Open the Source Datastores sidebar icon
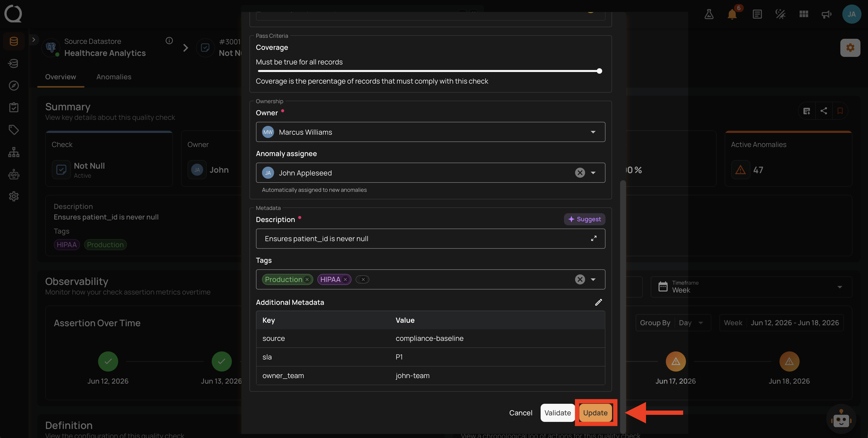 tap(14, 42)
